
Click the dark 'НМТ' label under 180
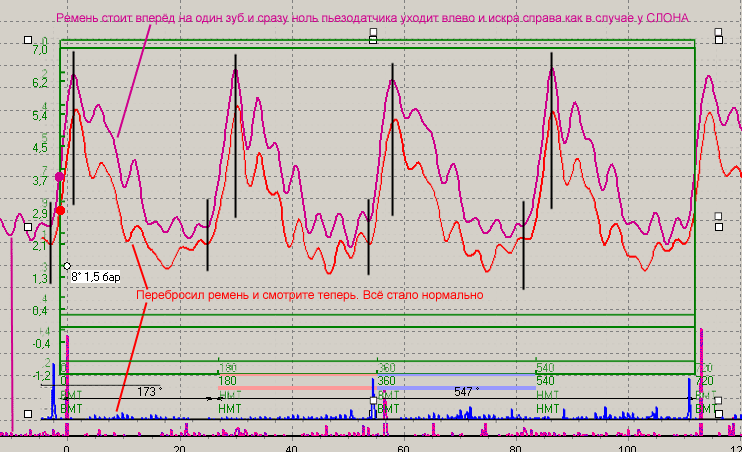point(230,408)
